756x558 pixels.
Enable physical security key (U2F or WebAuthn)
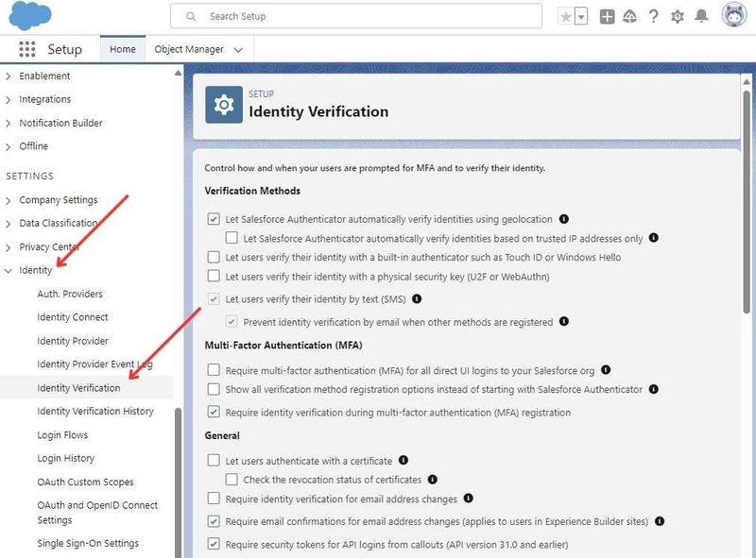click(x=214, y=276)
